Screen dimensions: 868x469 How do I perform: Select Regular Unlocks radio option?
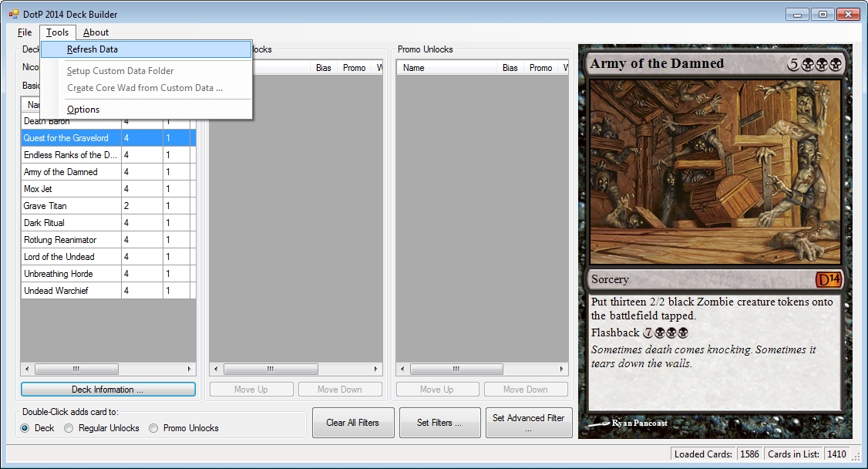pyautogui.click(x=69, y=428)
